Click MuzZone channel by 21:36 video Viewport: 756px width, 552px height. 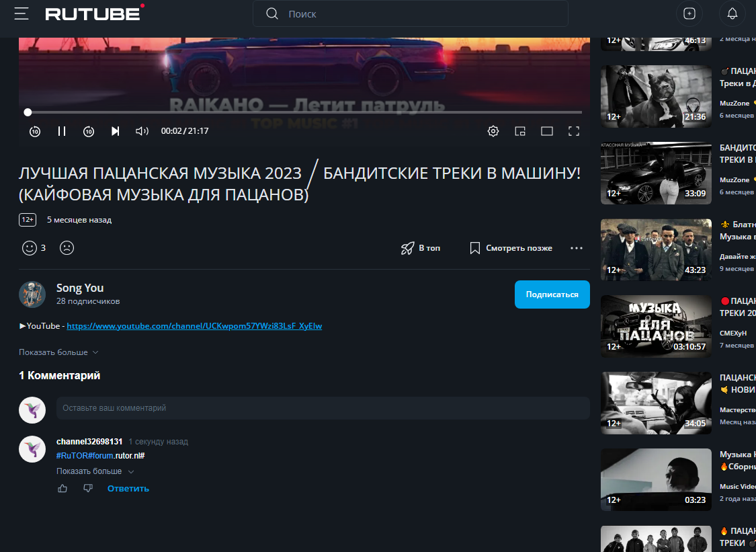click(734, 104)
